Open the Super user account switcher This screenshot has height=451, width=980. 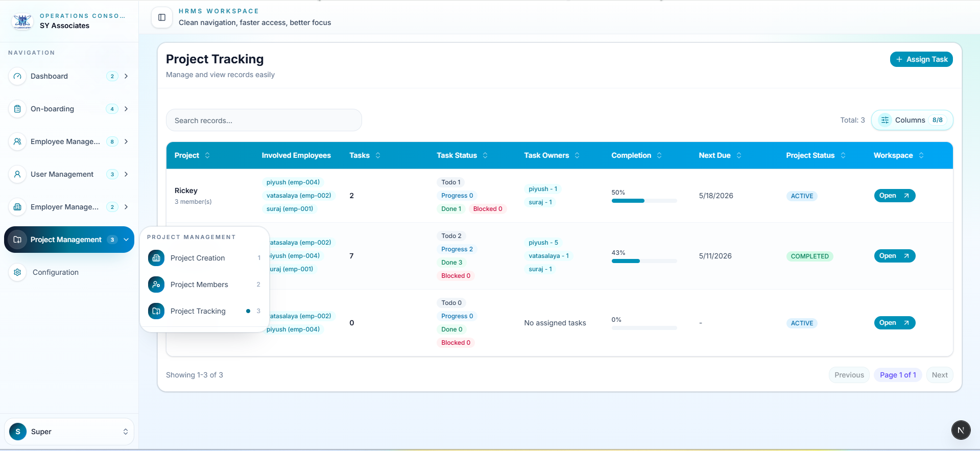point(69,432)
